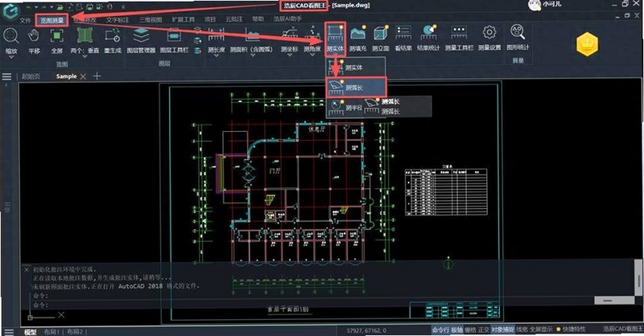Toggle 对象捕捉 object snap
644x336 pixels.
point(502,330)
